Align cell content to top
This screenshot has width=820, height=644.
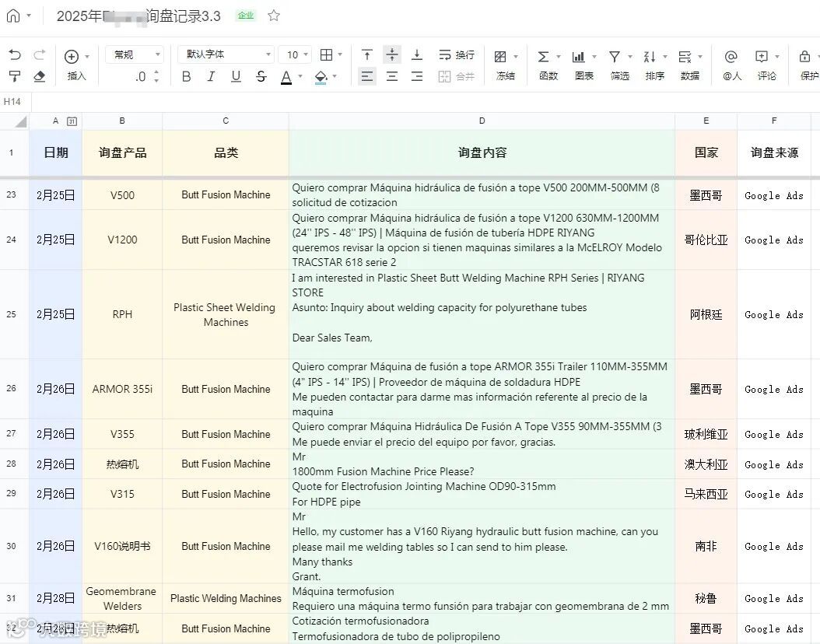367,54
